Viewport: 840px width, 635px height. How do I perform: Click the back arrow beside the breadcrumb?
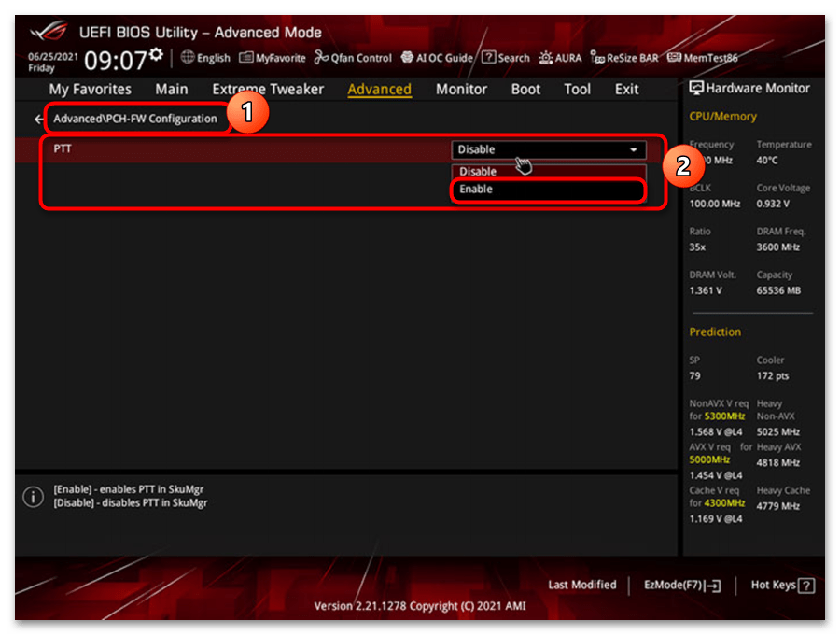38,119
